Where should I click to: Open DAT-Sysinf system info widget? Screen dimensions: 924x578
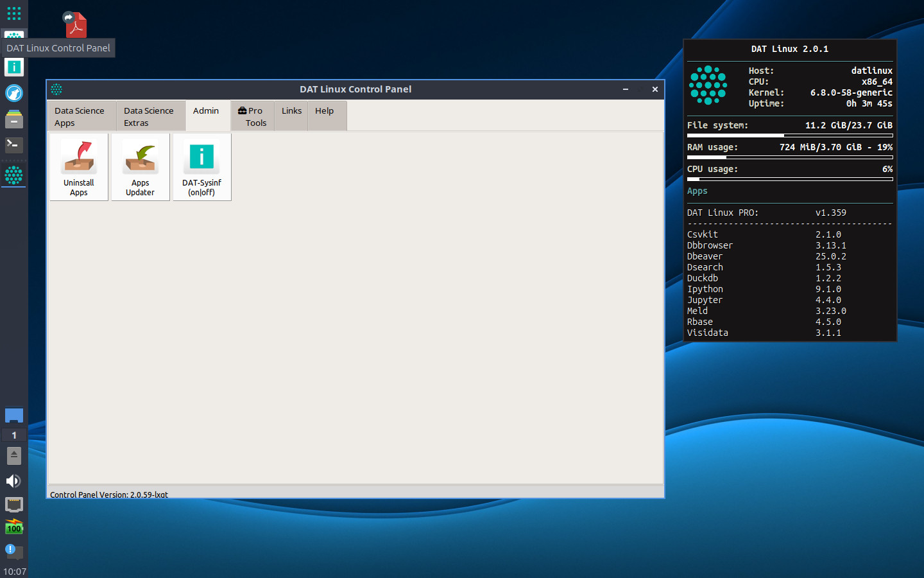coord(201,167)
